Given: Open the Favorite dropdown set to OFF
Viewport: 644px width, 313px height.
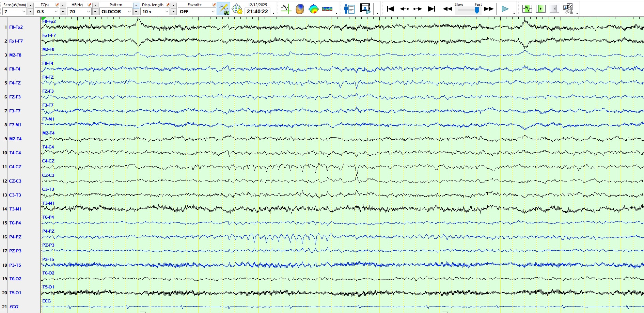Looking at the screenshot, I should click(213, 12).
